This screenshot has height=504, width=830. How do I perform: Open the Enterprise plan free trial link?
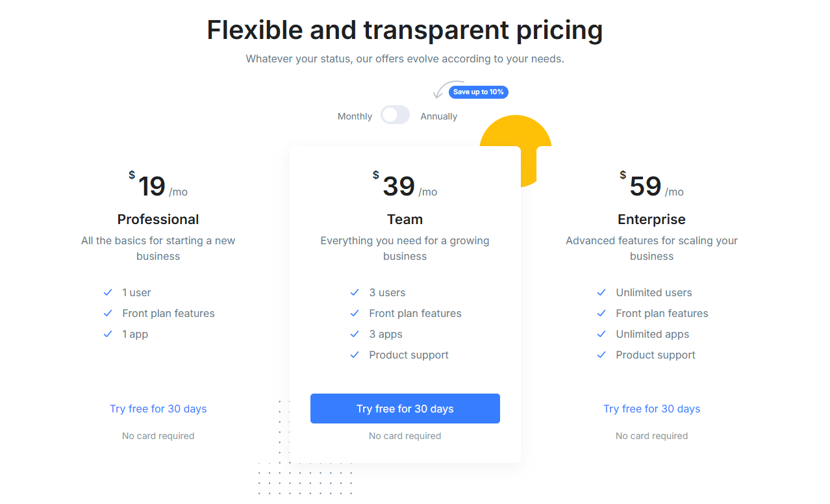coord(651,409)
